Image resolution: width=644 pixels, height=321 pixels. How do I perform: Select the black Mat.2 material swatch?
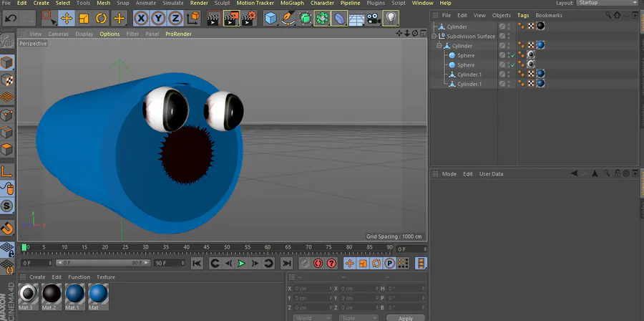52,293
